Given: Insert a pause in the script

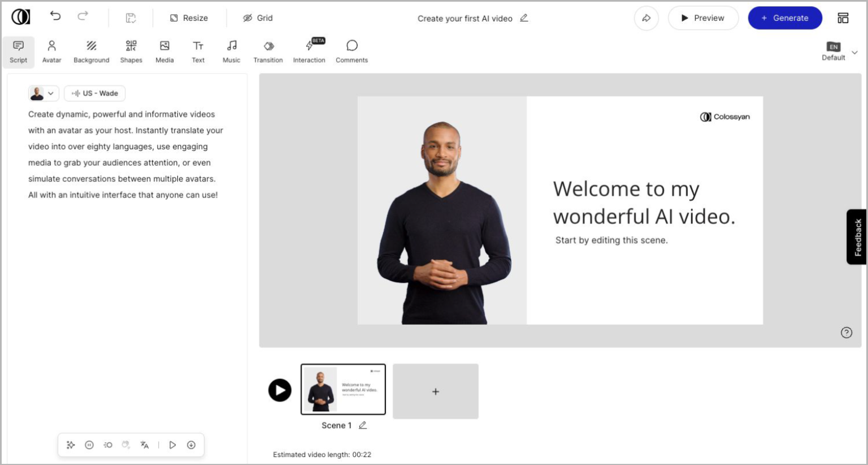Looking at the screenshot, I should click(x=89, y=445).
